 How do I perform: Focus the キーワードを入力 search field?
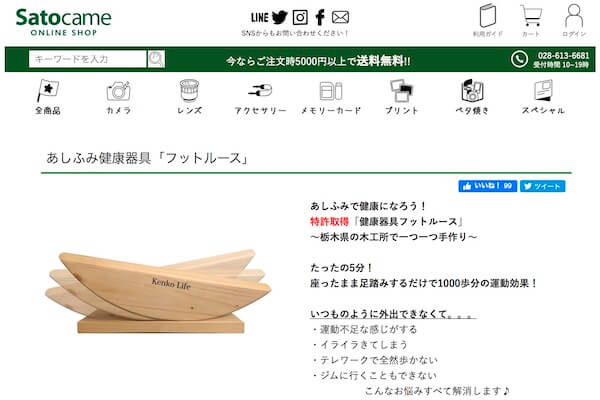(x=87, y=59)
